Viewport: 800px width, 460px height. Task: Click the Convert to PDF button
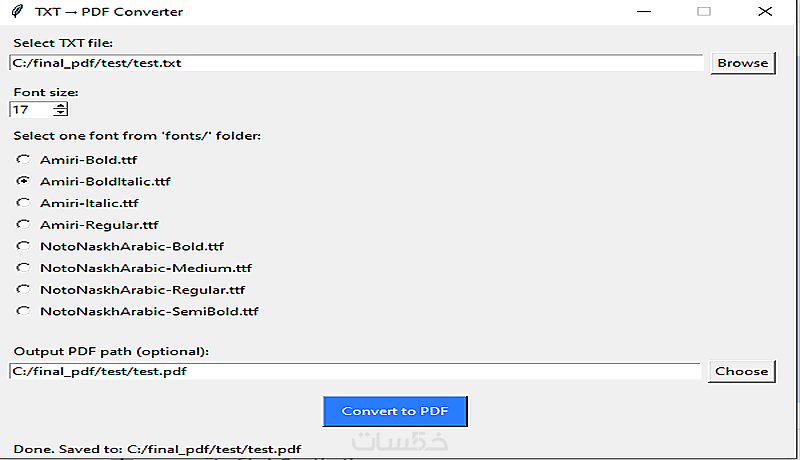coord(395,411)
